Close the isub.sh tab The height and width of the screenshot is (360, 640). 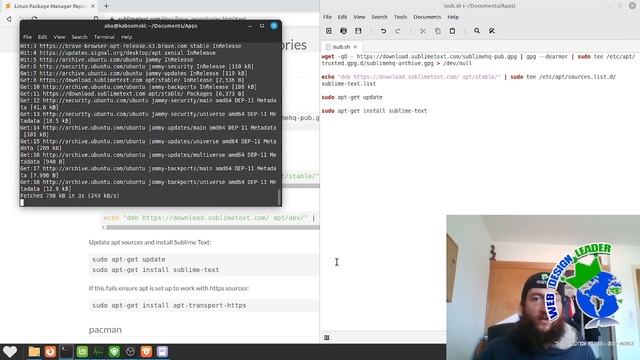(355, 47)
